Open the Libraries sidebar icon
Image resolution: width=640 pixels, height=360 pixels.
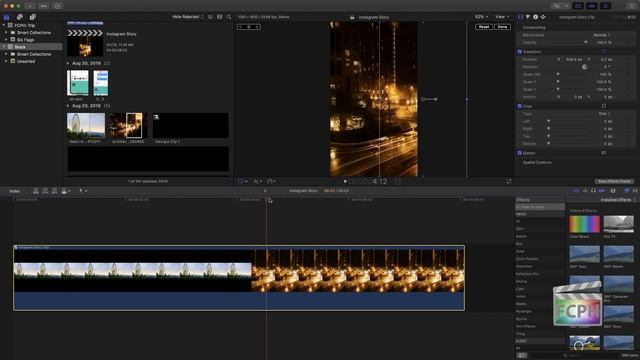click(x=7, y=17)
